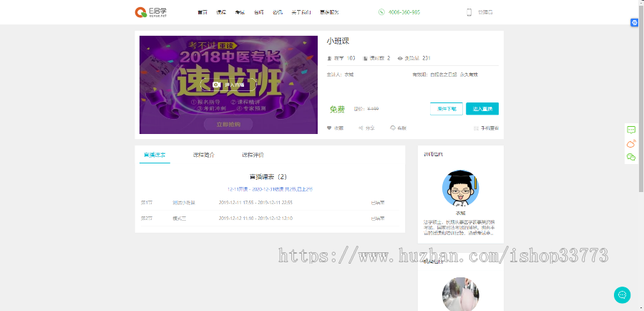
Task: Click the 直播课表（2）heading
Action: point(270,177)
